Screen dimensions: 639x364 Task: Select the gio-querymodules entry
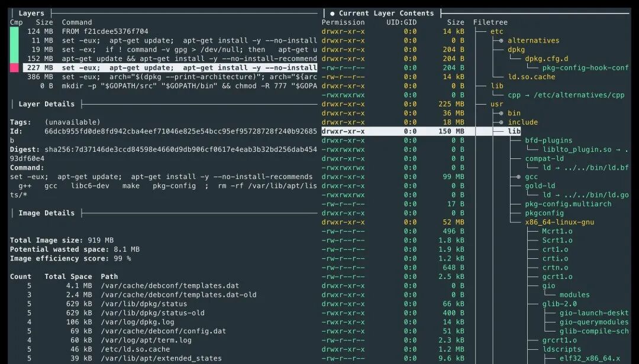coord(594,322)
